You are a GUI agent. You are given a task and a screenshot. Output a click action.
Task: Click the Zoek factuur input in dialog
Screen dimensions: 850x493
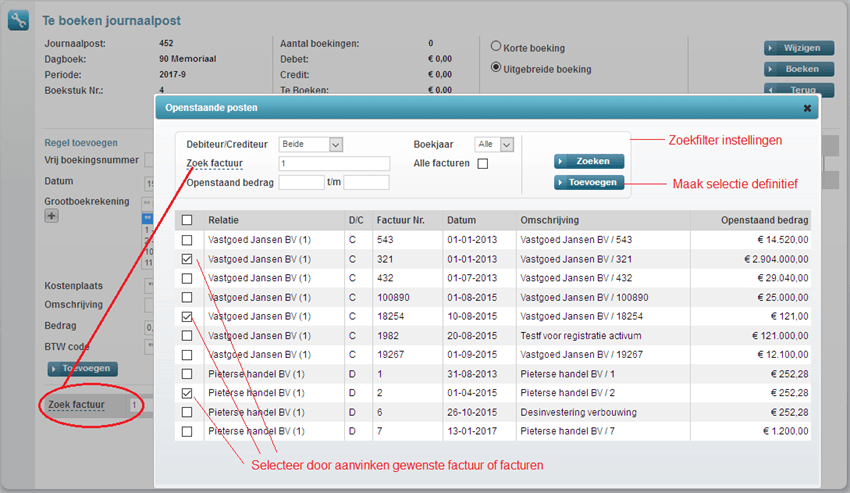point(334,163)
